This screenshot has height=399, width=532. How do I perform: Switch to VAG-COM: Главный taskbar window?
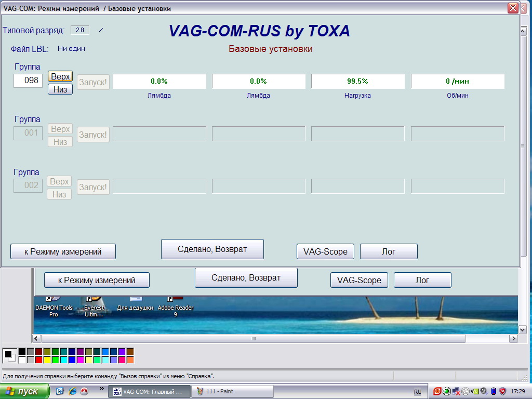(149, 391)
